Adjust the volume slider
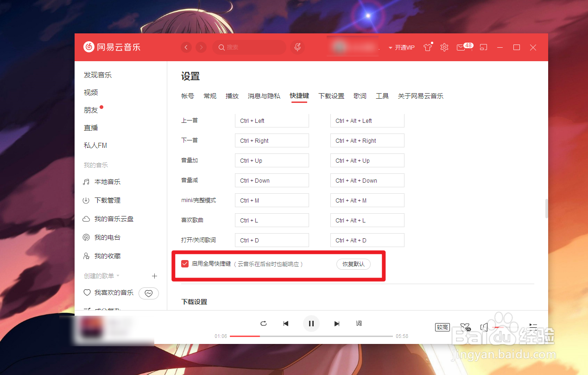Viewport: 588px width, 375px height. point(506,327)
